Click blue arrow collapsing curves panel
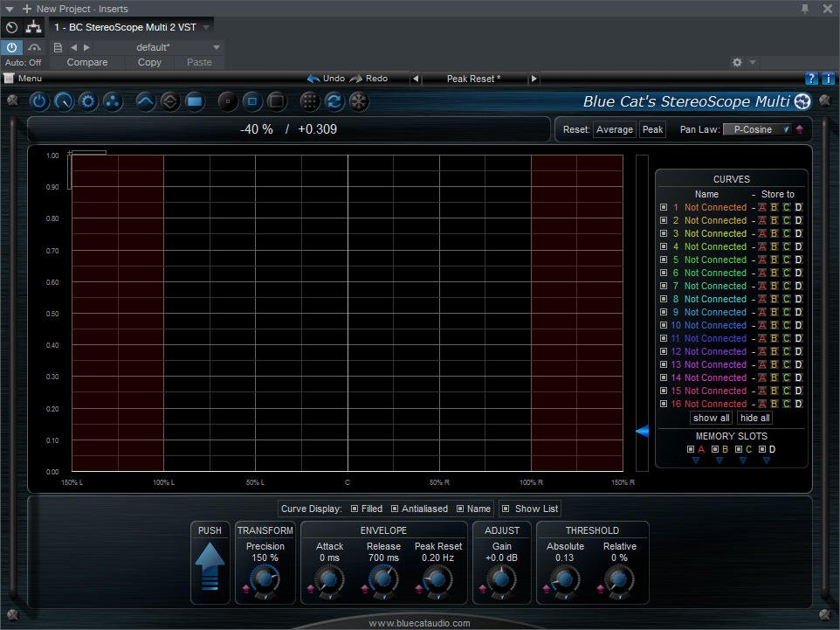 click(642, 431)
